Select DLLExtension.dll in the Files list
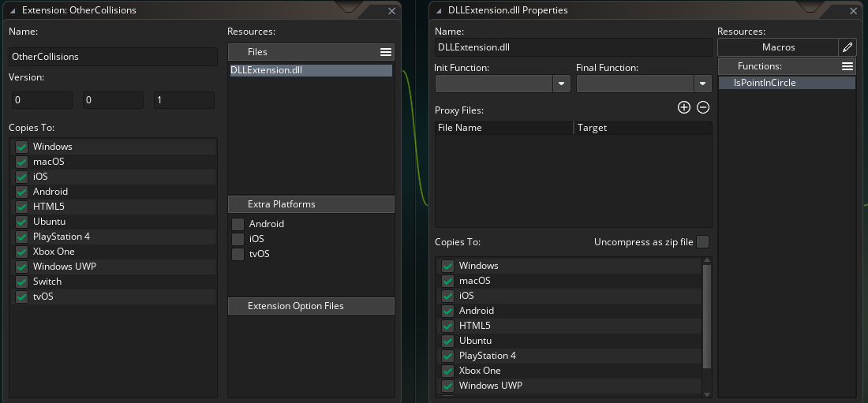 coord(311,71)
